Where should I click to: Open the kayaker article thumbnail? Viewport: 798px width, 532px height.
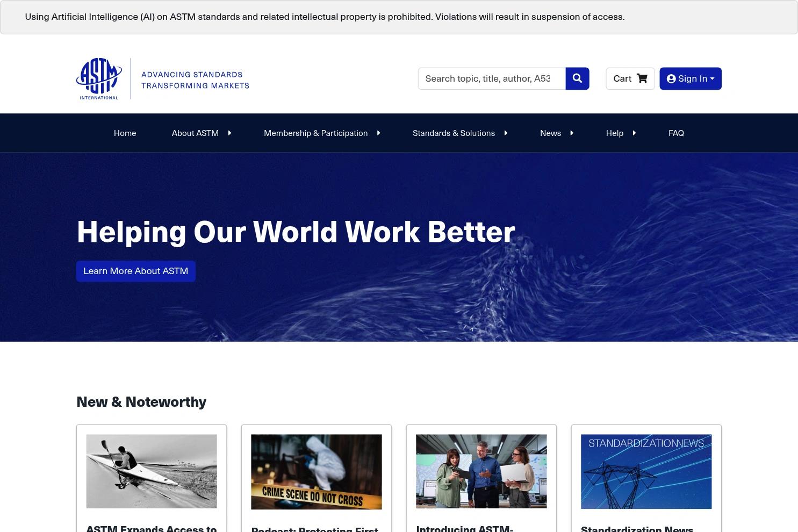(x=152, y=471)
